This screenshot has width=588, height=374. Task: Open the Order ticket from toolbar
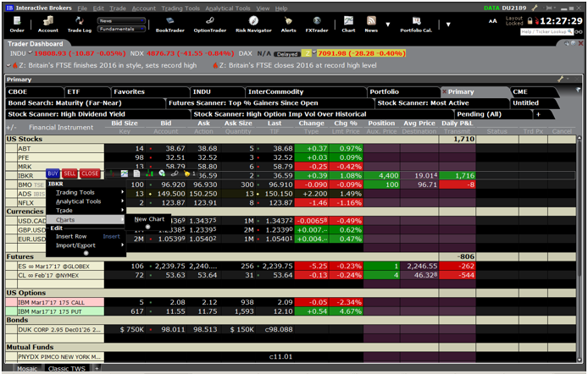[17, 25]
